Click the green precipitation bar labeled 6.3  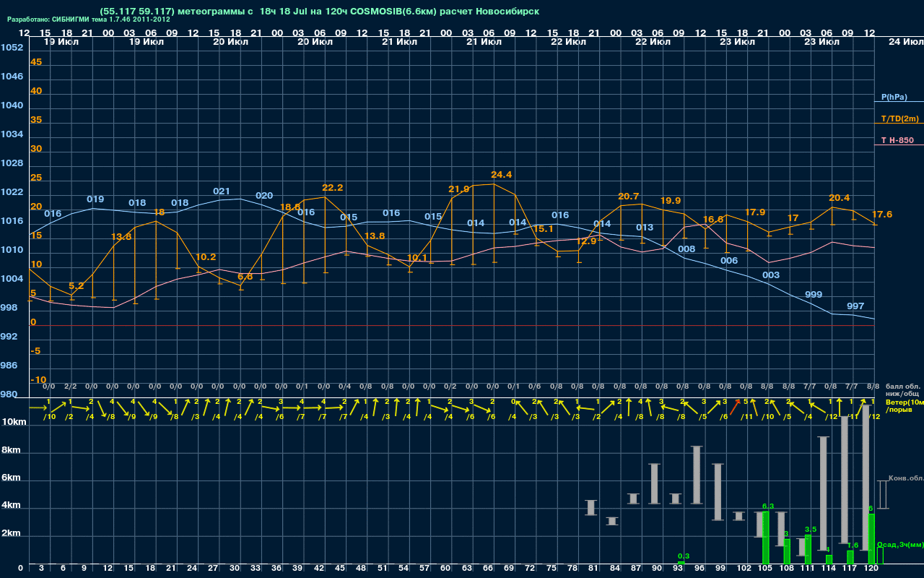pyautogui.click(x=765, y=538)
